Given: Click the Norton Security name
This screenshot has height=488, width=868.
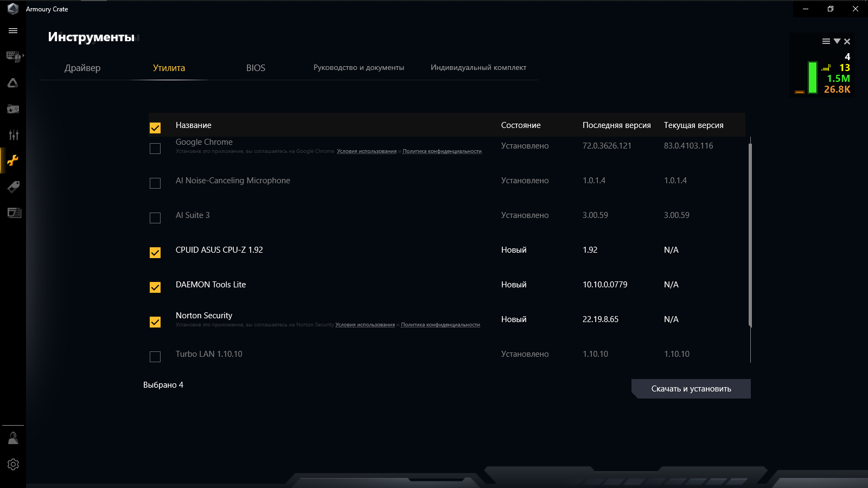Looking at the screenshot, I should tap(204, 316).
